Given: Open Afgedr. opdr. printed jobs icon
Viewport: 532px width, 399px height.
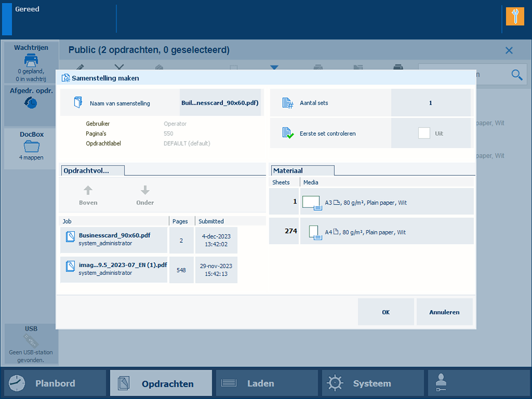Looking at the screenshot, I should [31, 103].
